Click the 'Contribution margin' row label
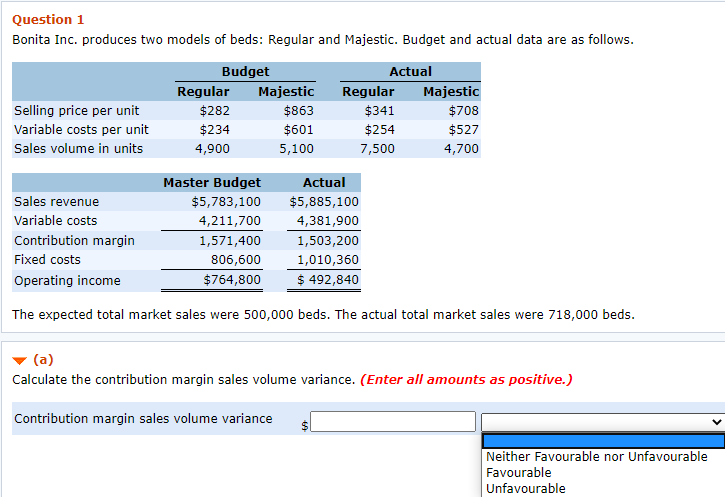The width and height of the screenshot is (725, 497). pos(74,241)
